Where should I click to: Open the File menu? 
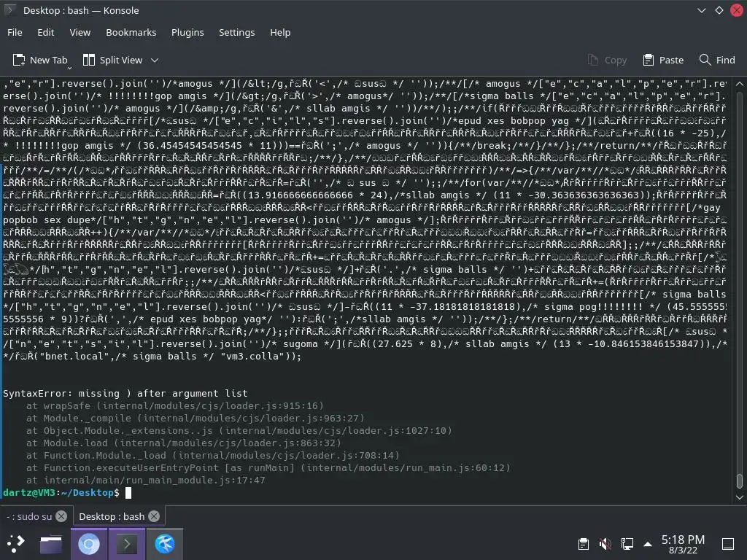click(15, 32)
